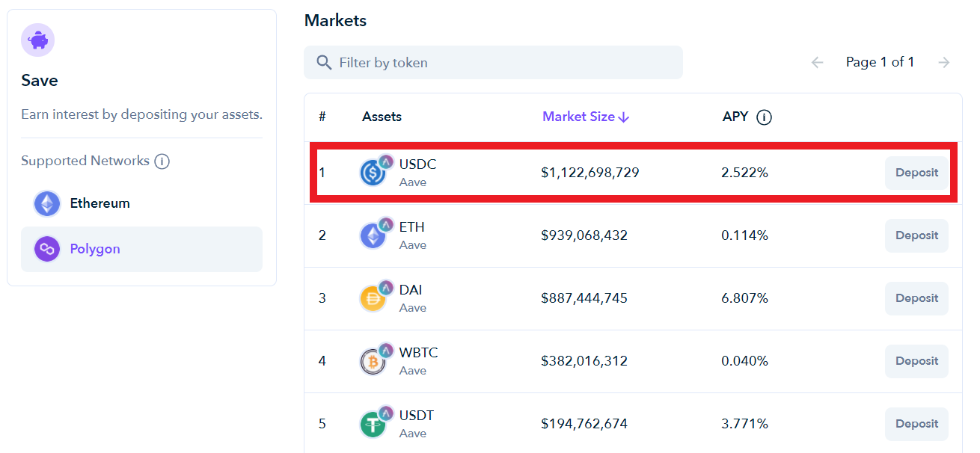Click the USDT asset name
This screenshot has width=980, height=453.
417,416
